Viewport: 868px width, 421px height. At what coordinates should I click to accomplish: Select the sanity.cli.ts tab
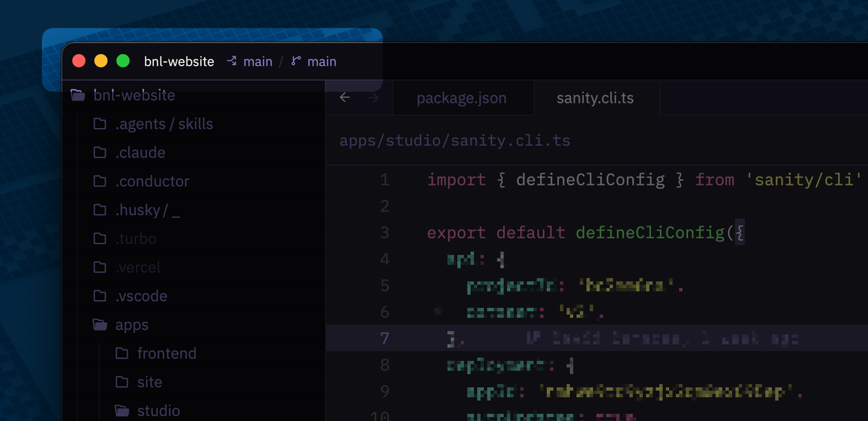click(595, 98)
